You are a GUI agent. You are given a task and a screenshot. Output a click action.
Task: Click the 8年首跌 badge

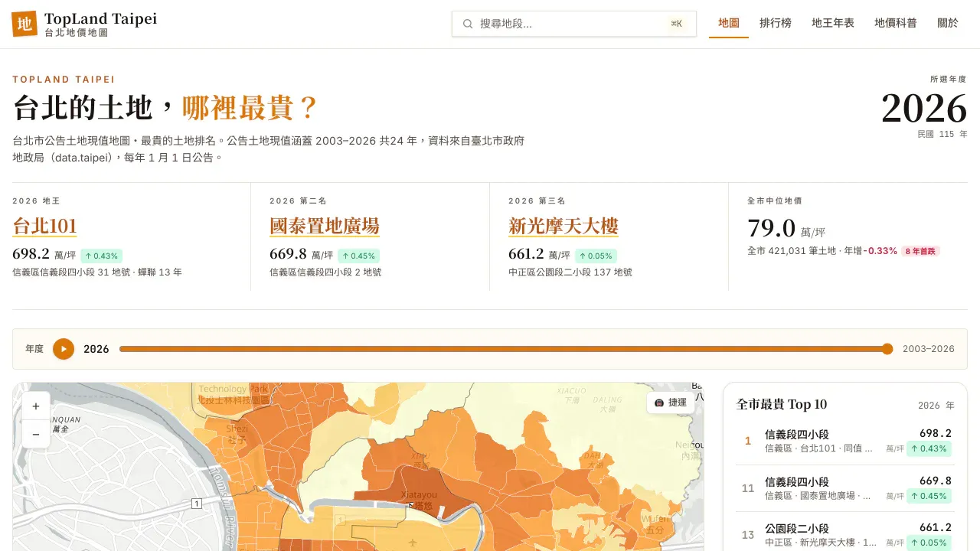(920, 251)
